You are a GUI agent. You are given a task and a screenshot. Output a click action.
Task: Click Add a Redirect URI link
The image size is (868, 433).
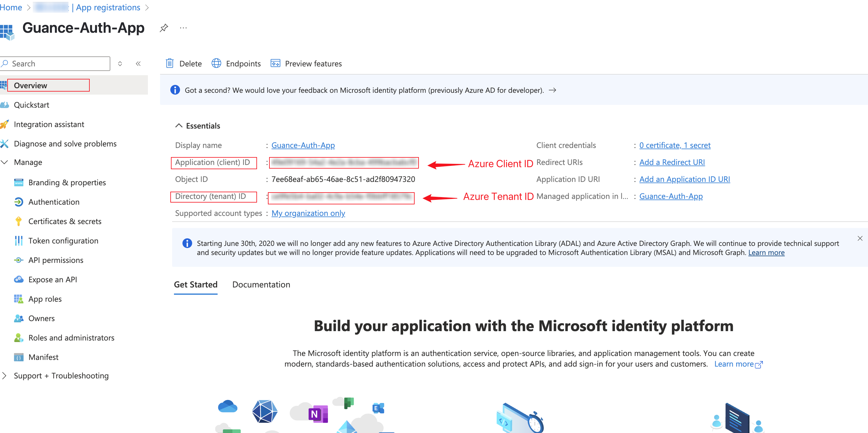(x=672, y=162)
